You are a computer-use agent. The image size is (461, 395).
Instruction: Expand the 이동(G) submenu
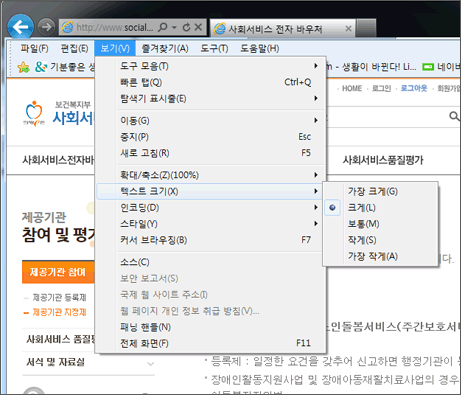pyautogui.click(x=211, y=120)
